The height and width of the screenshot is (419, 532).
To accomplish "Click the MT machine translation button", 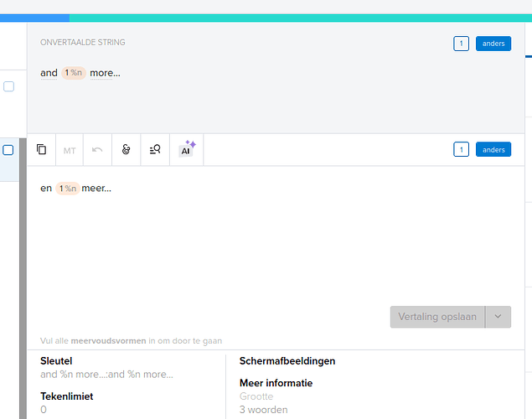I will click(70, 151).
